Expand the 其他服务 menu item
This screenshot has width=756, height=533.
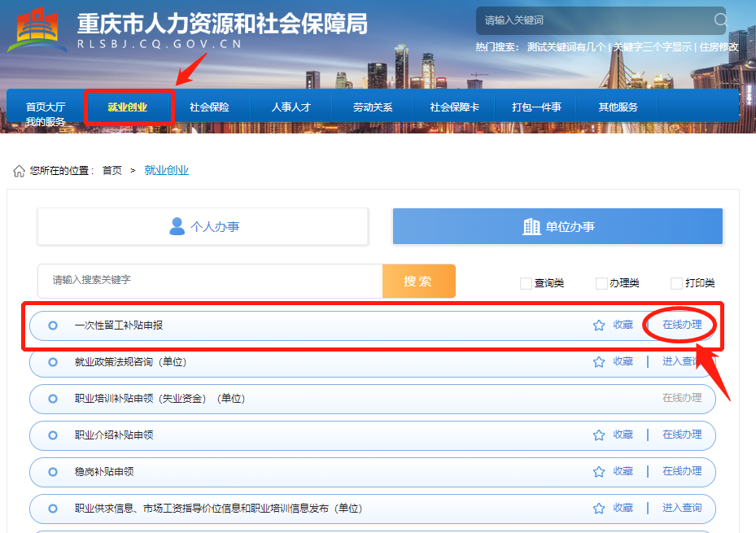pos(618,107)
